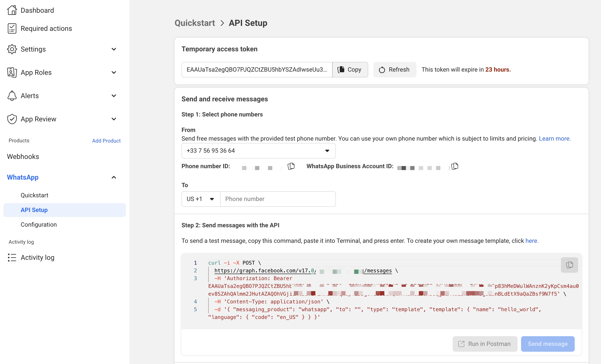Copy the WhatsApp Business Account ID
This screenshot has height=364, width=601.
(x=454, y=166)
